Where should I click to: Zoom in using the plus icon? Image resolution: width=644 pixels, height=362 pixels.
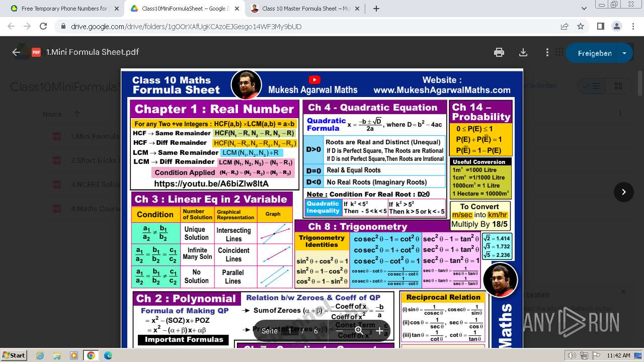(x=379, y=330)
